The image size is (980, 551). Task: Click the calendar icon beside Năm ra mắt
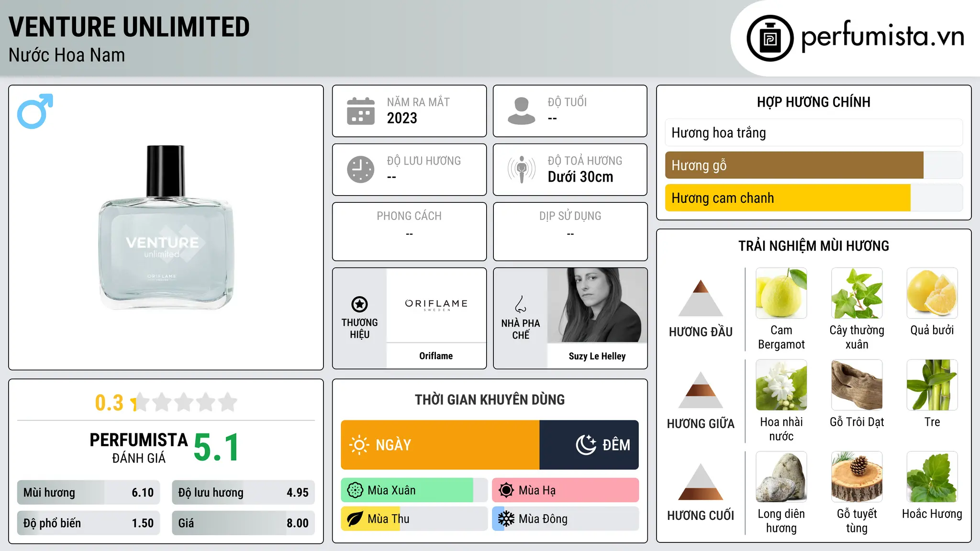361,111
